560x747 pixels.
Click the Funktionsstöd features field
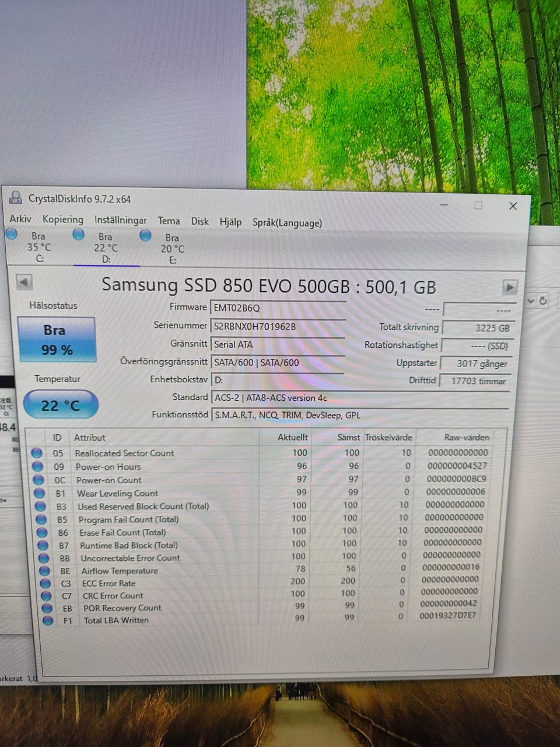360,416
